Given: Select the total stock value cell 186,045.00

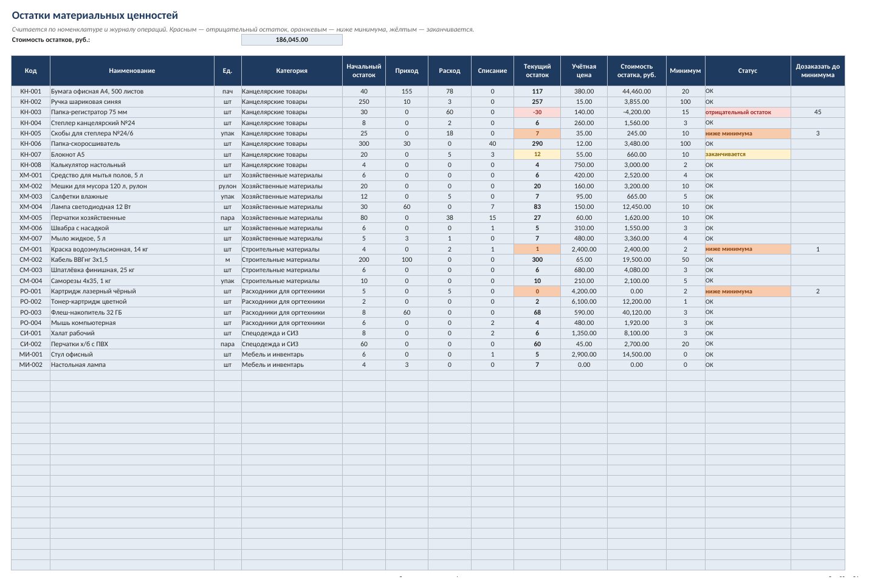Looking at the screenshot, I should click(x=292, y=39).
